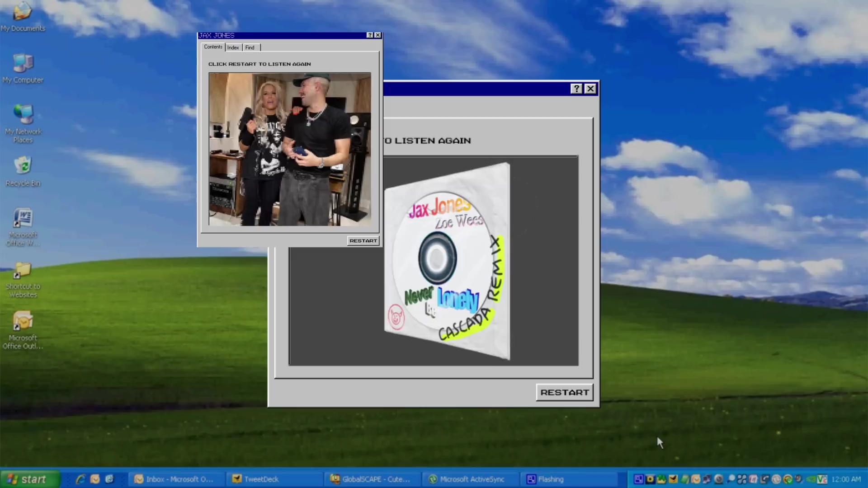Screen dimensions: 868x488
Task: Select the Recycle Bin icon
Action: click(23, 172)
